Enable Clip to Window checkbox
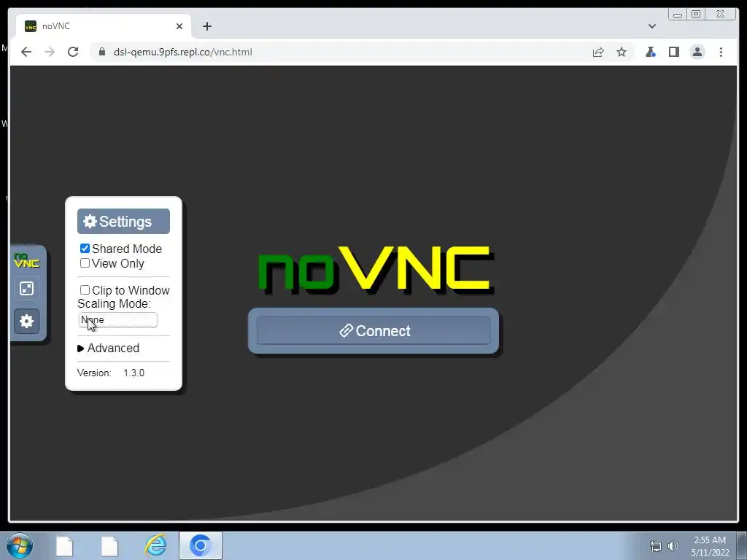The height and width of the screenshot is (560, 747). point(85,290)
